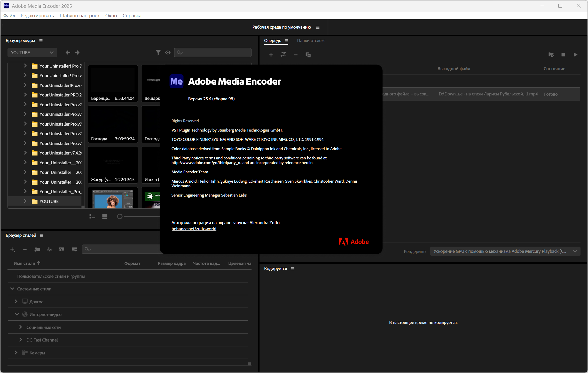Click the preset settings sliders icon in Preset Browser
The width and height of the screenshot is (588, 373).
click(50, 249)
